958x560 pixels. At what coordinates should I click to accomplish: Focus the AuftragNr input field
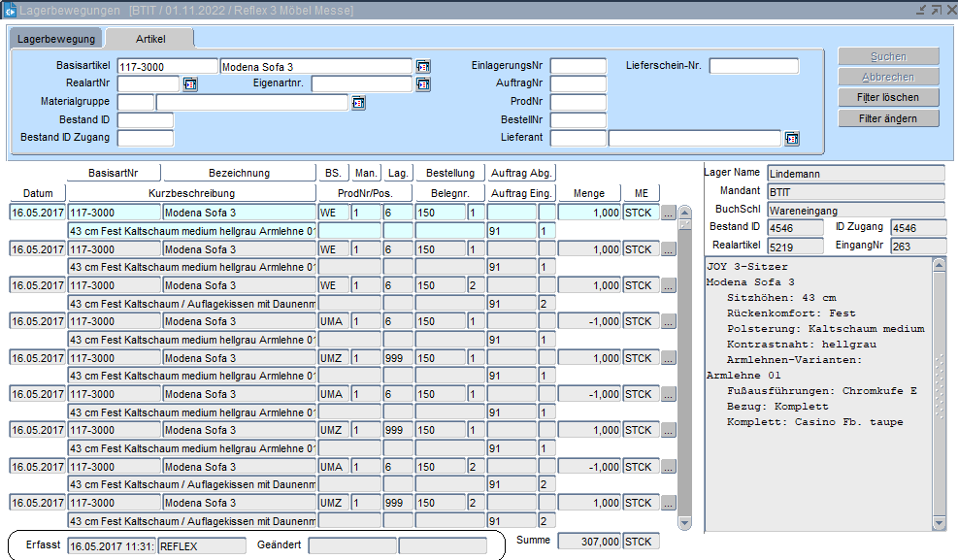pyautogui.click(x=578, y=84)
